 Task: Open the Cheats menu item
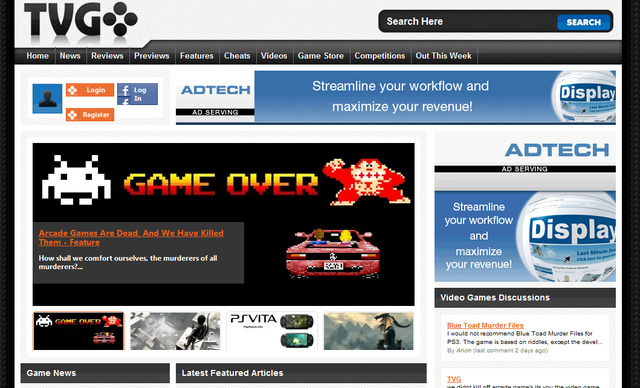point(237,56)
